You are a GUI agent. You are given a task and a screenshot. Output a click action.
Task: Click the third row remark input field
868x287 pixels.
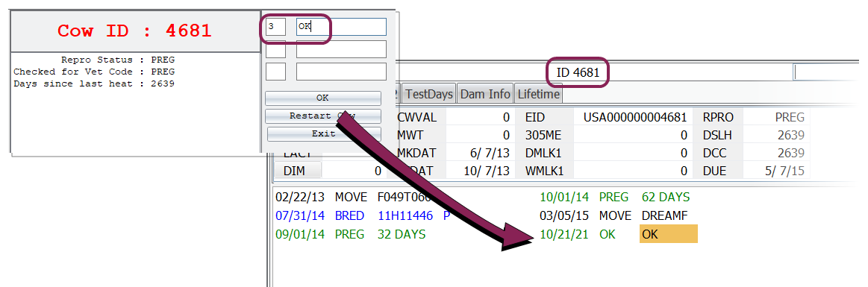(x=341, y=72)
